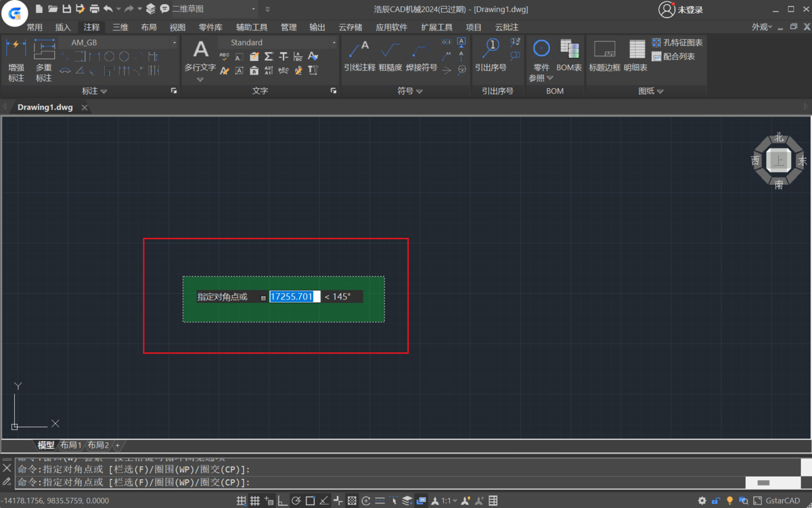Viewport: 812px width, 508px height.
Task: Click the save icon in quick access toolbar
Action: click(66, 9)
